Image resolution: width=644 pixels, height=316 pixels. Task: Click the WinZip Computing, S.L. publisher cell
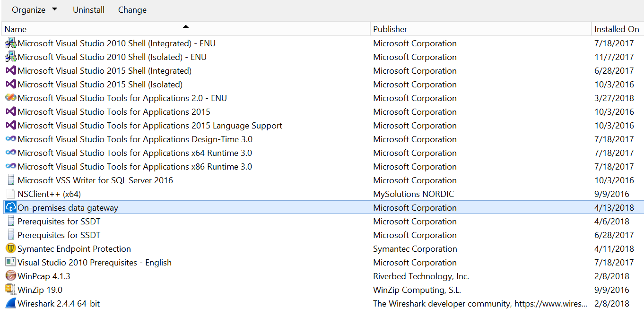click(x=417, y=290)
